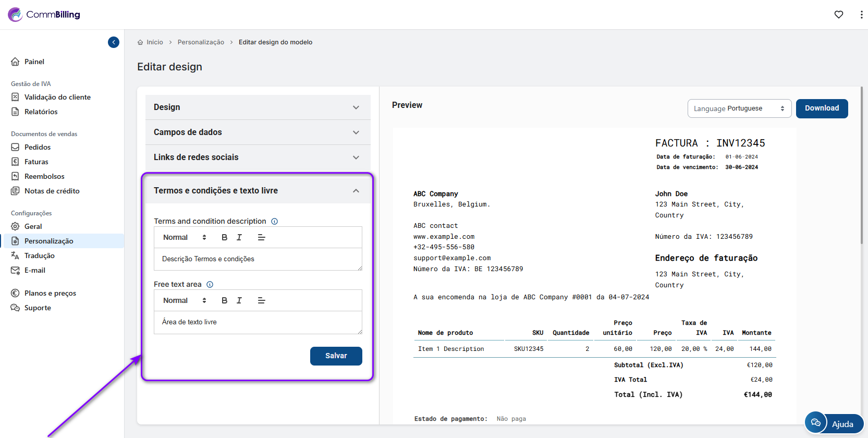This screenshot has height=438, width=868.
Task: Go to Tradução in sidebar
Action: 39,256
